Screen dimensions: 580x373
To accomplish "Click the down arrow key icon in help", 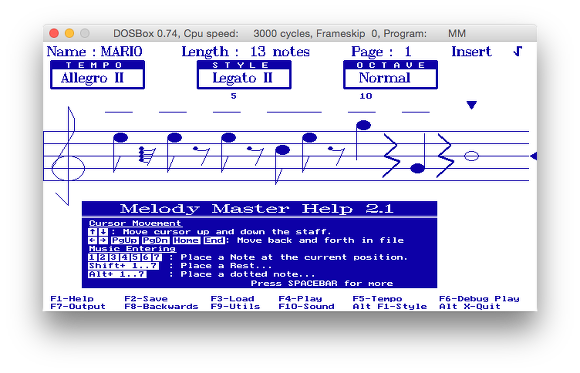I will 103,232.
